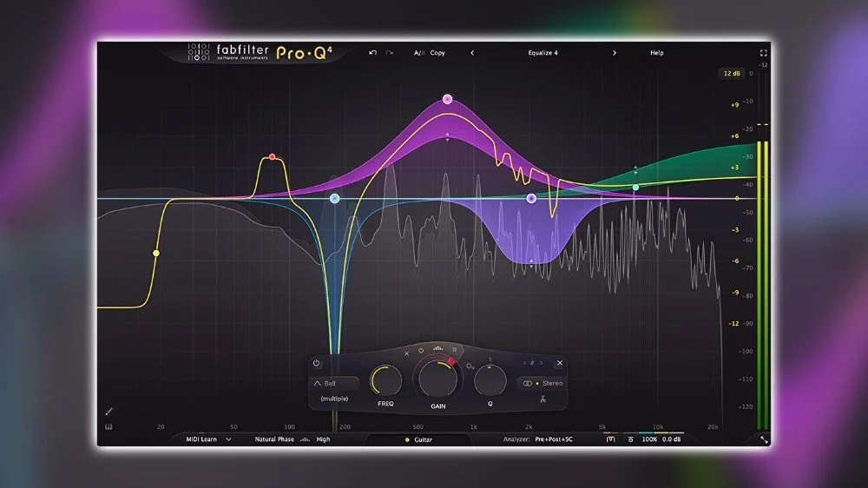Click the FREQ knob
868x488 pixels.
coord(386,380)
